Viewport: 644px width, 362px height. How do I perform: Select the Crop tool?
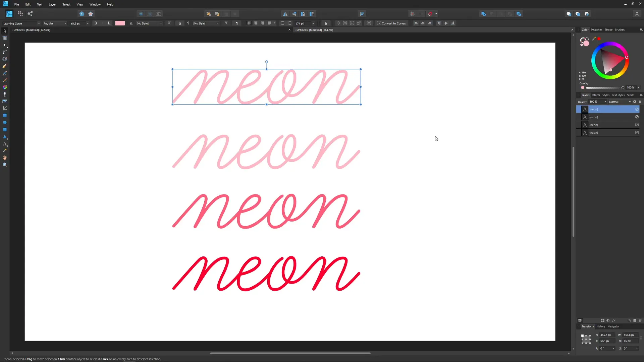coord(5,108)
